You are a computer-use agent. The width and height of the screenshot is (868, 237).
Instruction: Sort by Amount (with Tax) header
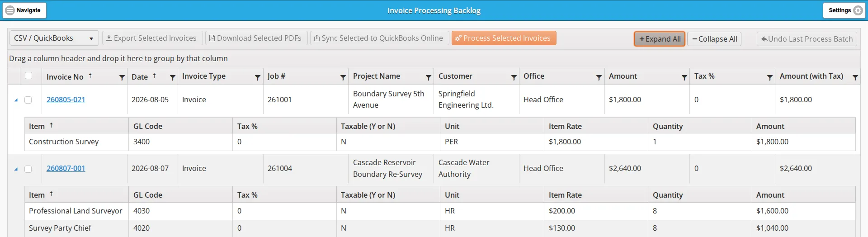click(811, 76)
